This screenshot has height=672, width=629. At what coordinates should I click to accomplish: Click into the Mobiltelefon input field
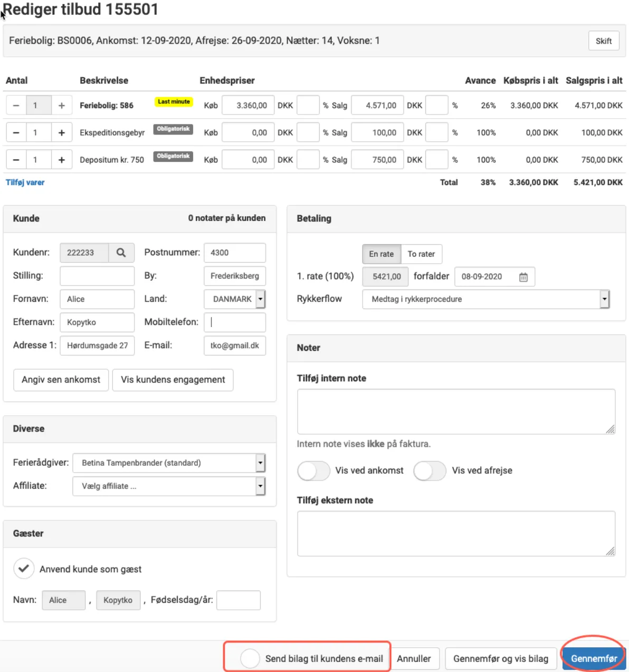[x=235, y=322]
